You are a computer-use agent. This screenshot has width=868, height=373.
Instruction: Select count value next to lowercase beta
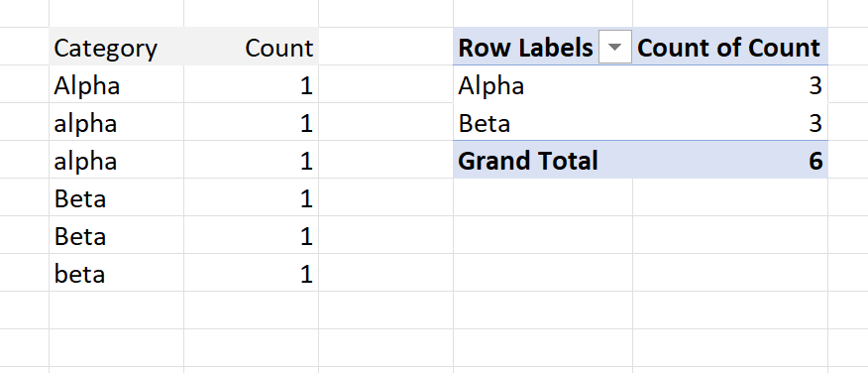tap(251, 273)
